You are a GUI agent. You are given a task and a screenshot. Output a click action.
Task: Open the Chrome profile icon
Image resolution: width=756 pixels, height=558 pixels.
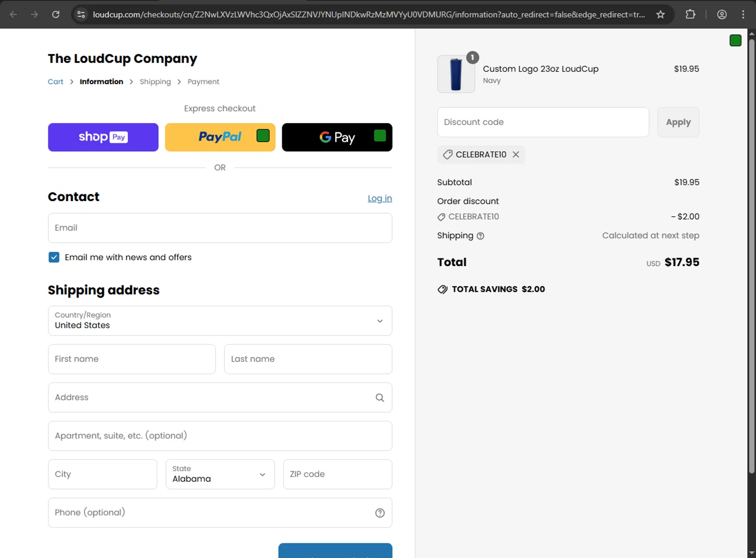coord(722,15)
